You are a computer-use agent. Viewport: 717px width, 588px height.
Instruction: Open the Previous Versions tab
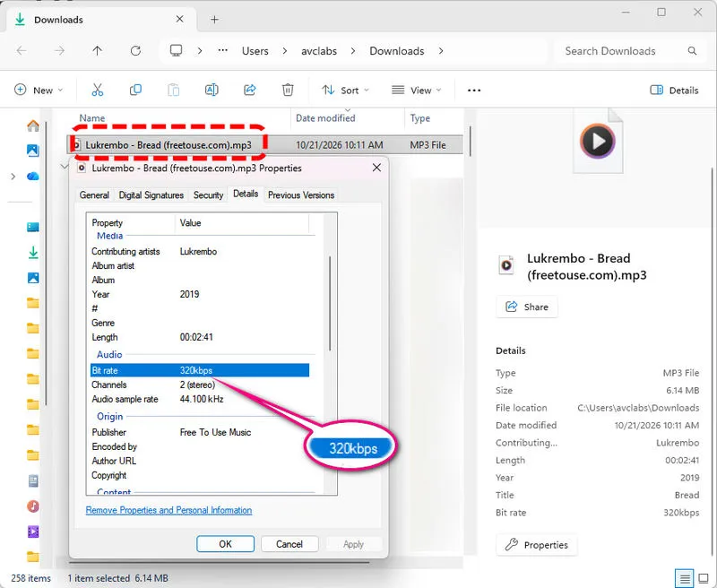click(301, 195)
